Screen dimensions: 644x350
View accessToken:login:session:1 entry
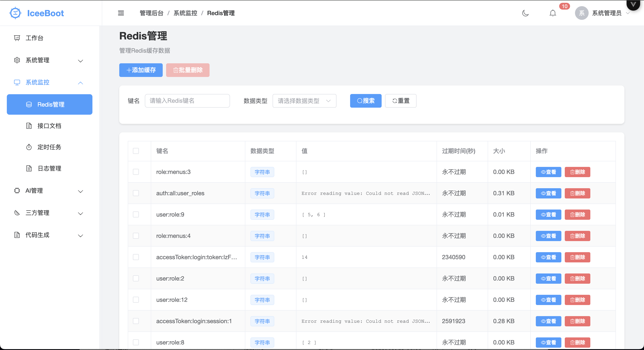[549, 321]
